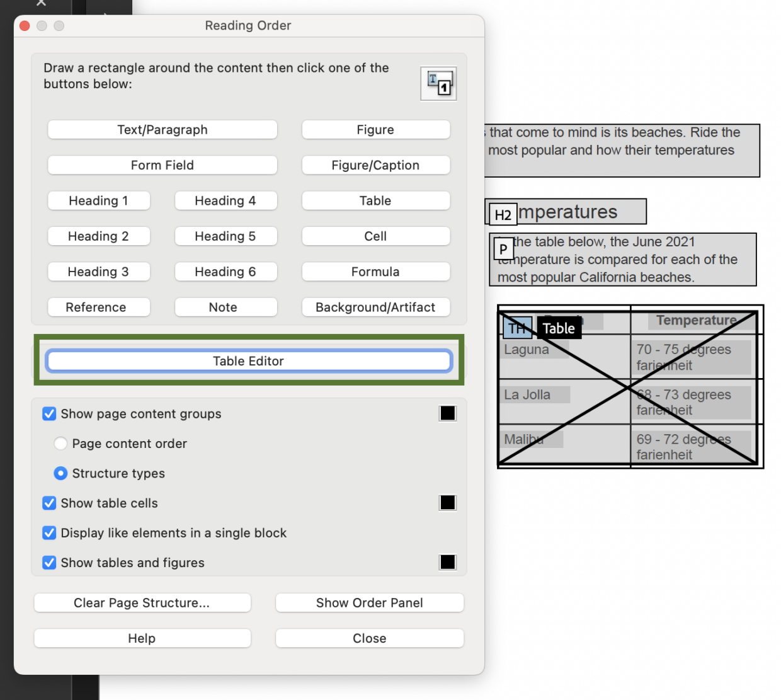Show the Order Panel

[369, 603]
